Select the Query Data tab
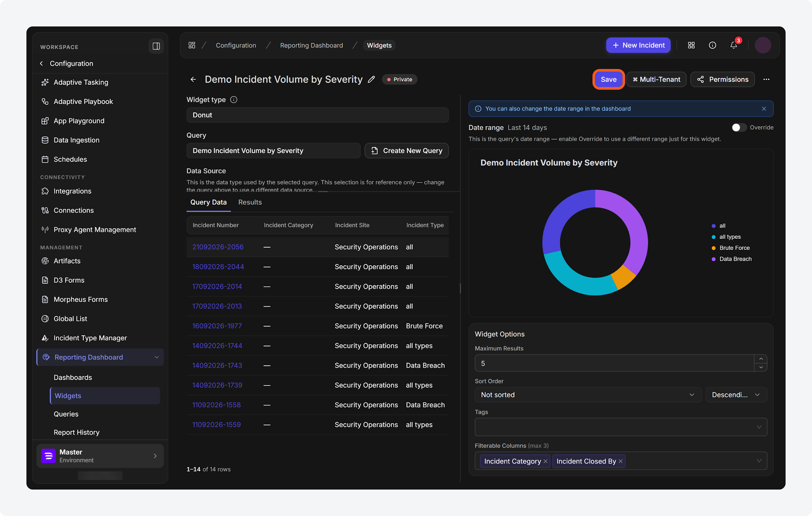 pyautogui.click(x=209, y=202)
